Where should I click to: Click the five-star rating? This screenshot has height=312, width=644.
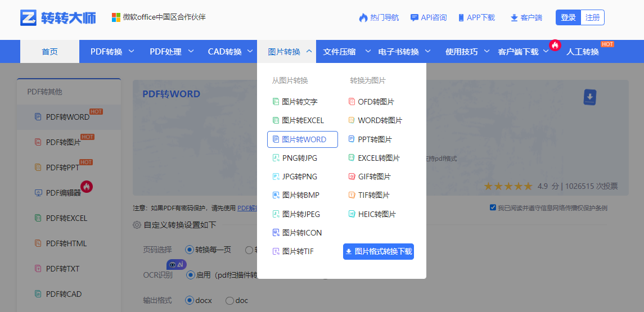tap(508, 187)
